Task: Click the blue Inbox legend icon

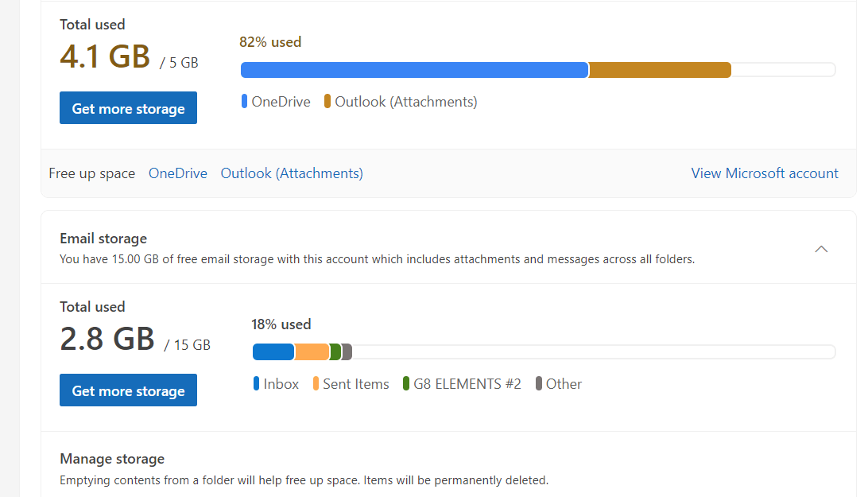Action: [255, 383]
